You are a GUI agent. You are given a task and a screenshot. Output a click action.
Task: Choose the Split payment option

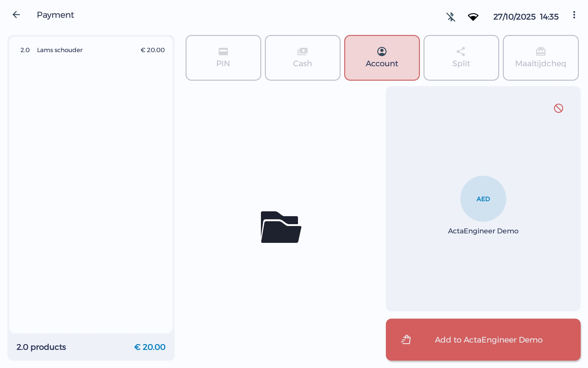tap(461, 58)
